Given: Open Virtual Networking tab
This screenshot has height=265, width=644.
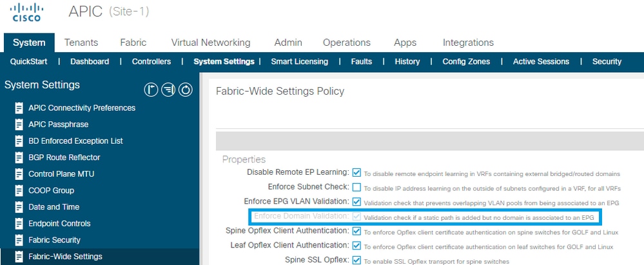Looking at the screenshot, I should pos(211,43).
